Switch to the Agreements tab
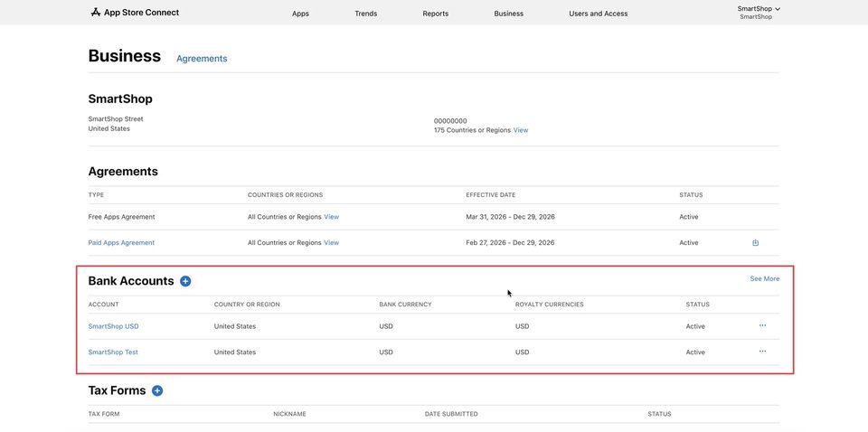The height and width of the screenshot is (432, 868). pyautogui.click(x=202, y=59)
